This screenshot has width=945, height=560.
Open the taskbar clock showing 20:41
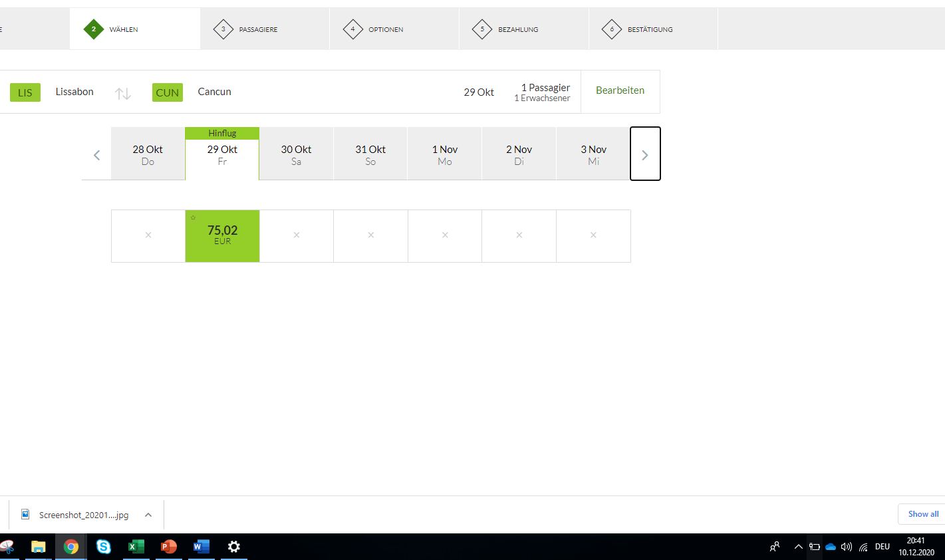tap(916, 547)
